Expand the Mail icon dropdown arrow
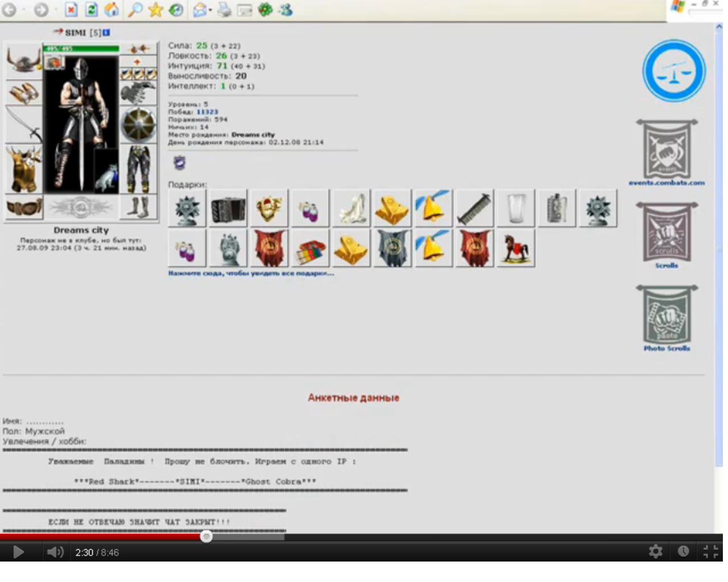This screenshot has width=728, height=582. pos(210,10)
